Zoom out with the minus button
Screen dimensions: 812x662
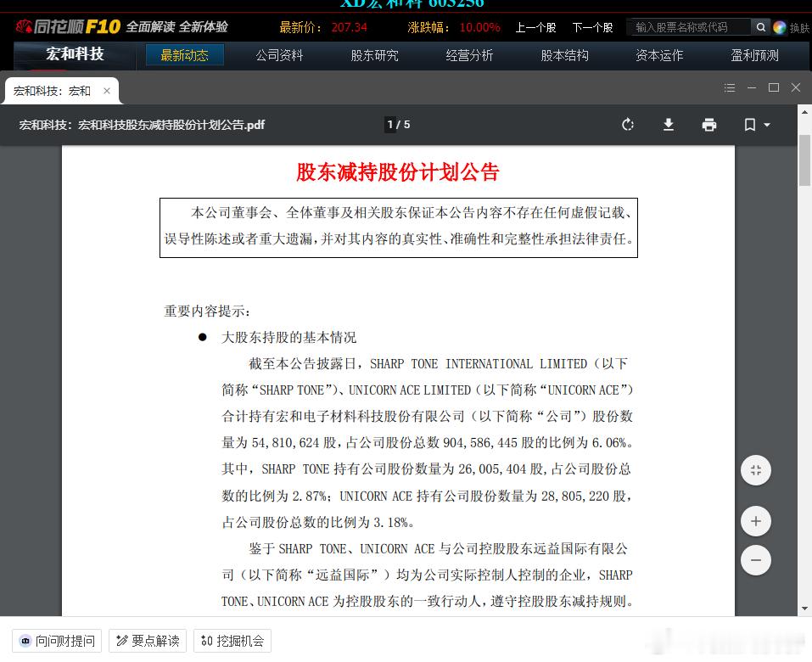pos(755,560)
